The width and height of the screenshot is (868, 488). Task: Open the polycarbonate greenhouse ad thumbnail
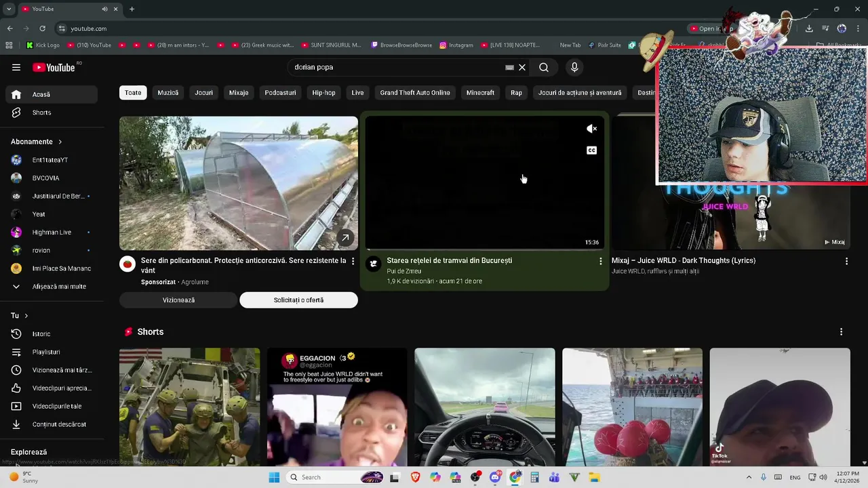[239, 184]
